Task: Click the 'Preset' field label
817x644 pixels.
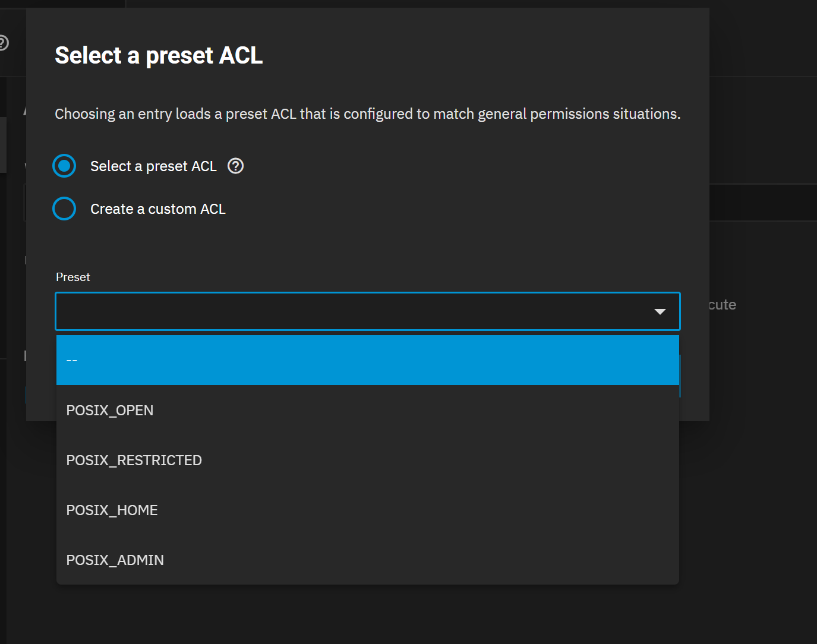Action: point(73,277)
